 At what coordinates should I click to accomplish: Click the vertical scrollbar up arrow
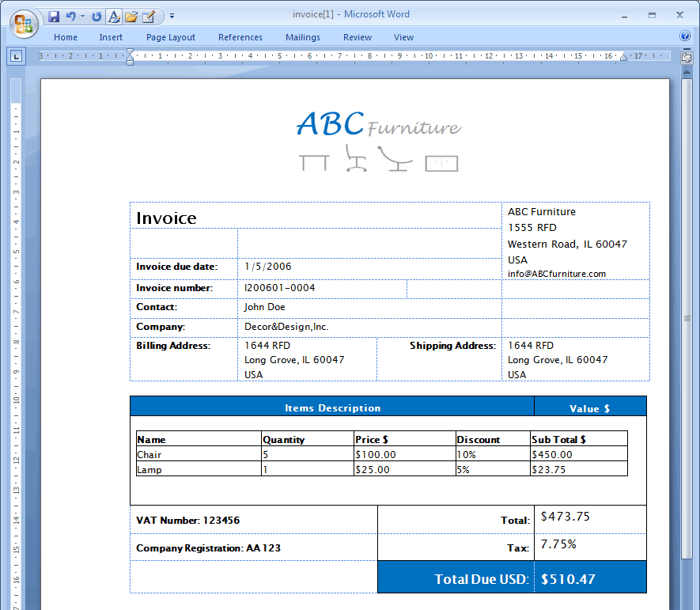687,72
